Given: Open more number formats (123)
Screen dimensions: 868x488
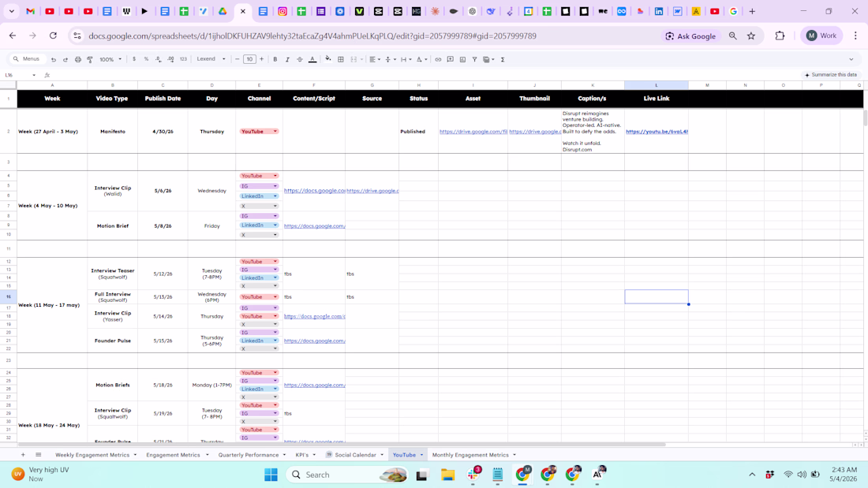Looking at the screenshot, I should point(183,59).
